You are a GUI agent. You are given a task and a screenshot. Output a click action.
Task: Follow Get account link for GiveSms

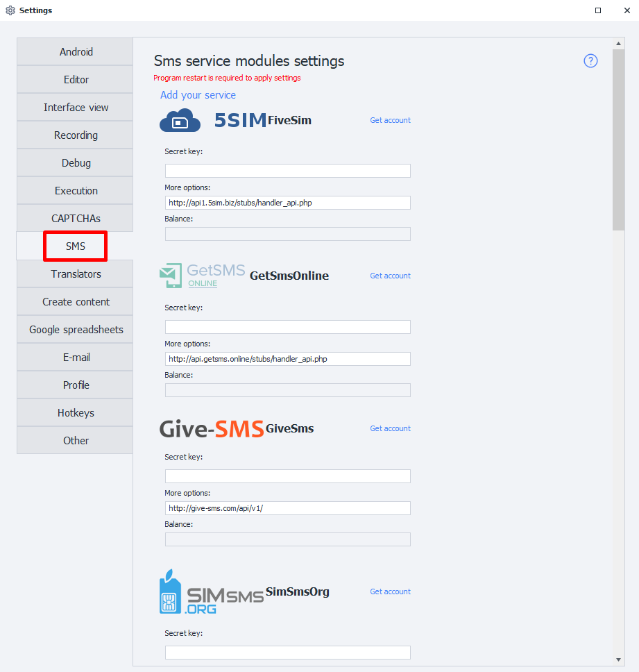coord(390,428)
